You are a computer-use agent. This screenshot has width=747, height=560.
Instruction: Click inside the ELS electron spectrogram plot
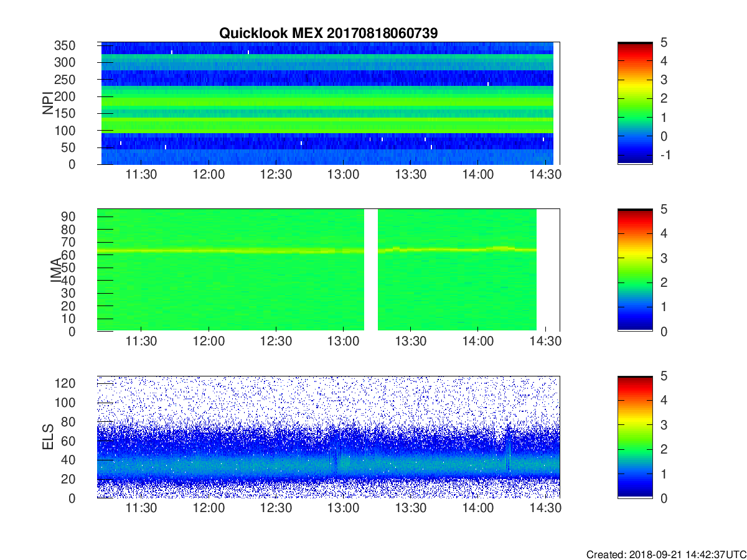click(x=328, y=437)
